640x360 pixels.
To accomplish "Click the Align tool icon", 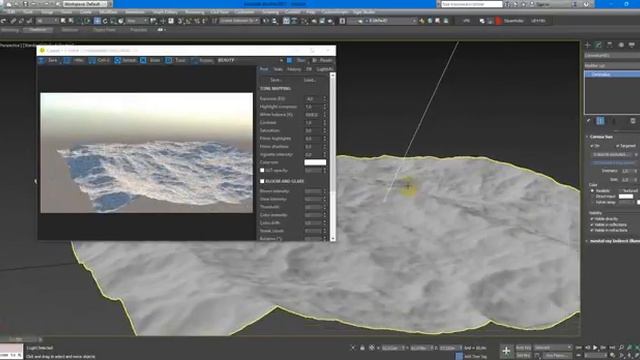I will click(x=275, y=21).
